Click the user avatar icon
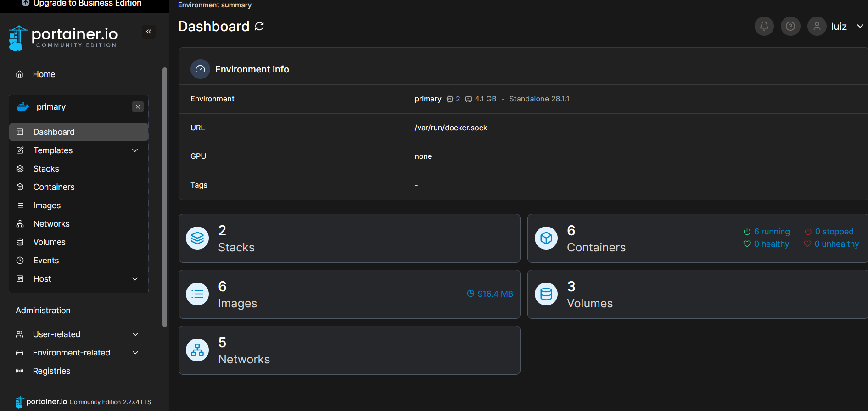868x411 pixels. coord(817,26)
